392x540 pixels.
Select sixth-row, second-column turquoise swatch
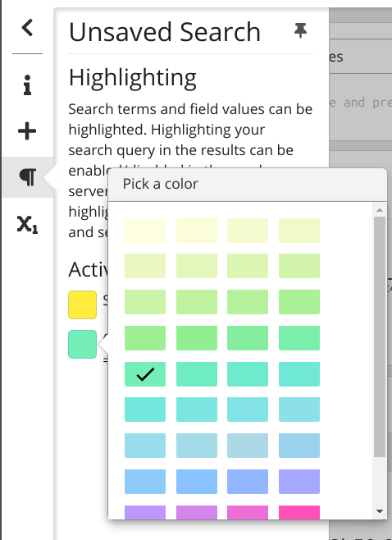197,410
